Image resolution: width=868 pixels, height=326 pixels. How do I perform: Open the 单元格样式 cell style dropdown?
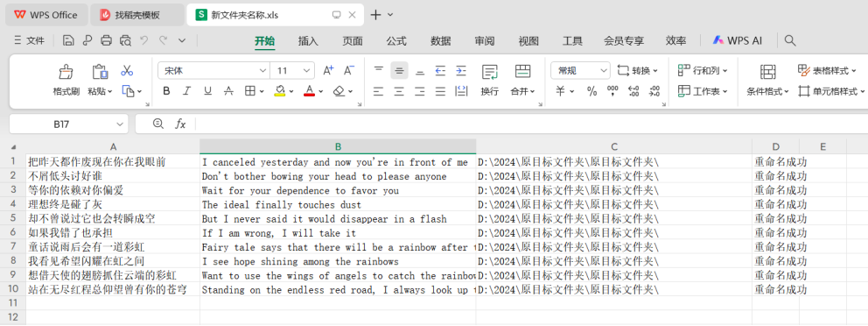pos(831,91)
